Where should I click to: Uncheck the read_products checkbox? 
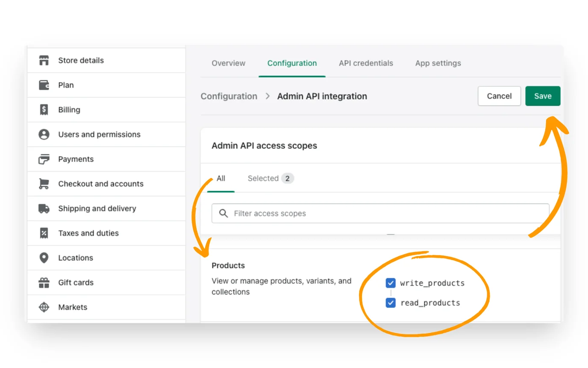pyautogui.click(x=391, y=303)
